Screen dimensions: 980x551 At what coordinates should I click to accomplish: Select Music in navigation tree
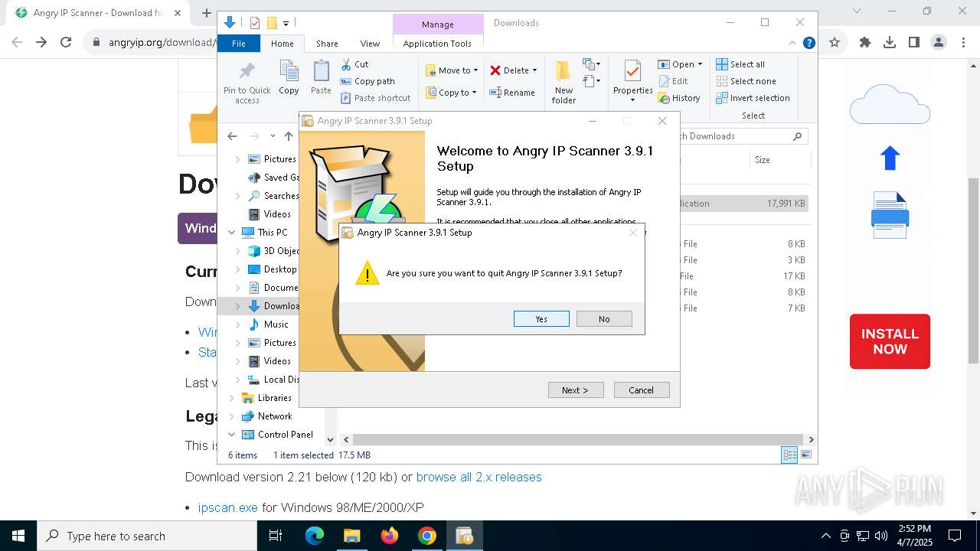[276, 324]
